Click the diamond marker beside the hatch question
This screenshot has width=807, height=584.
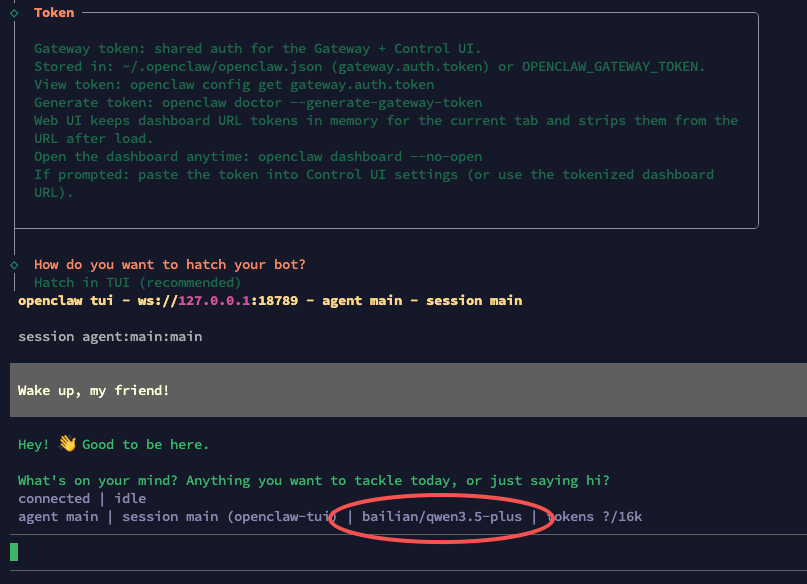pyautogui.click(x=14, y=265)
